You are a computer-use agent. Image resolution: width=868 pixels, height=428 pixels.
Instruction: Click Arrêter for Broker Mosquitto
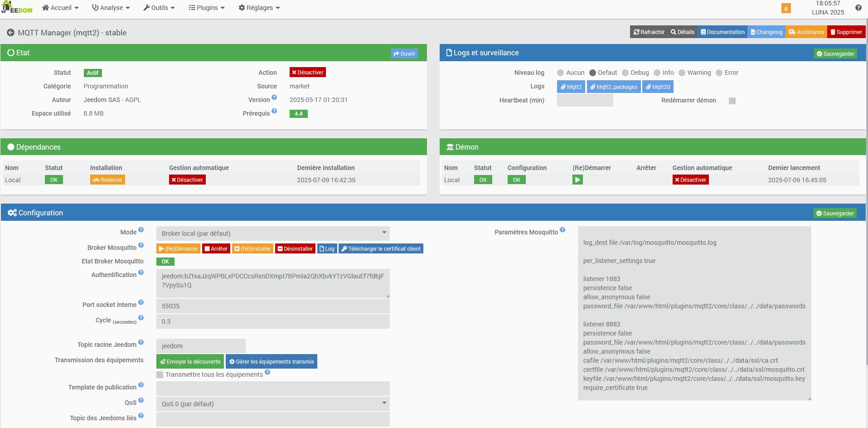(216, 248)
